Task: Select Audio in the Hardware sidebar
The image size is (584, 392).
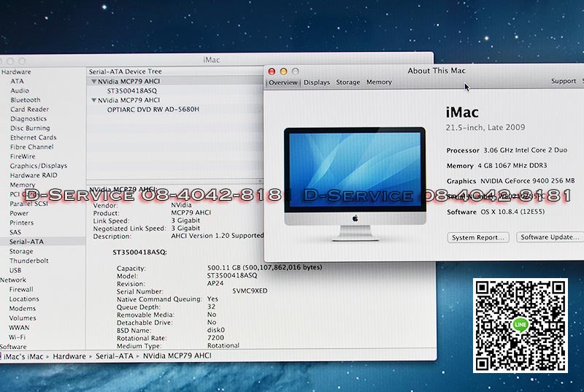Action: point(20,91)
